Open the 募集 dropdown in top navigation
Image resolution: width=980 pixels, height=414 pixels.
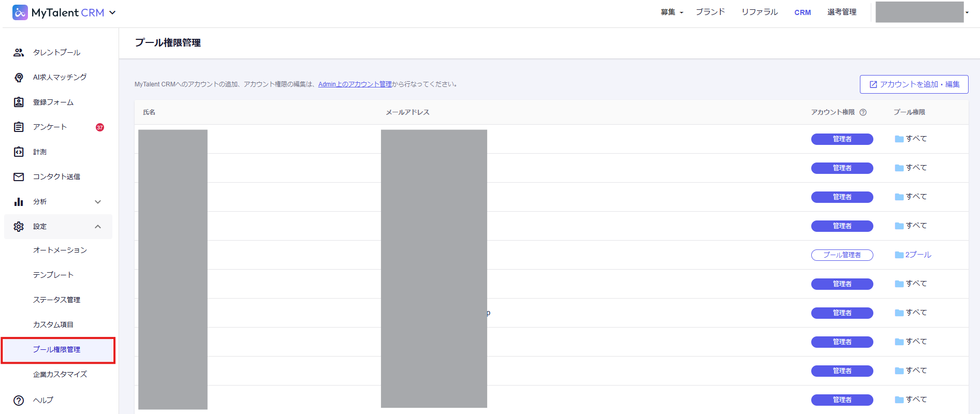click(x=671, y=12)
